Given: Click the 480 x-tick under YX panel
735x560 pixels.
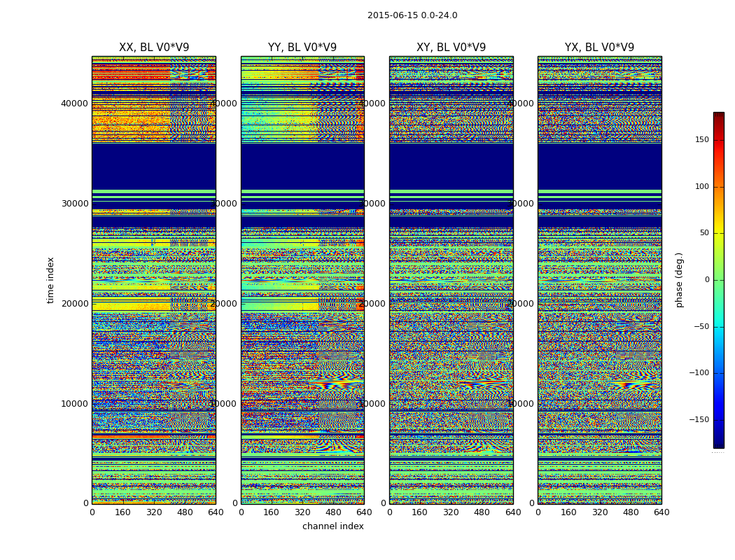Looking at the screenshot, I should (631, 512).
